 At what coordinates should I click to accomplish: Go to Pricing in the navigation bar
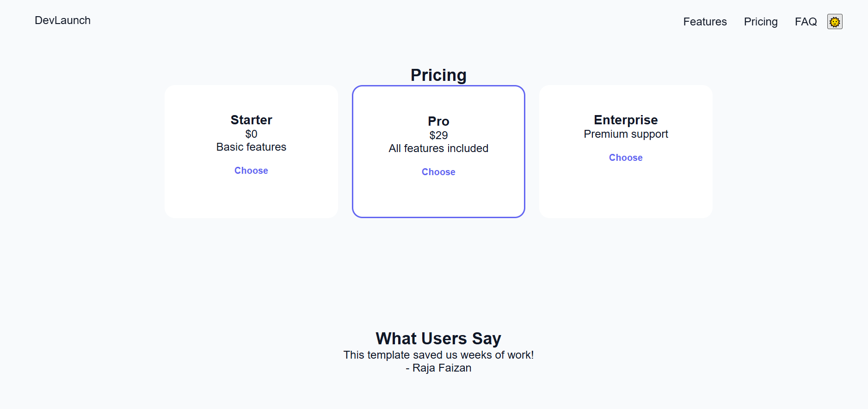[761, 22]
